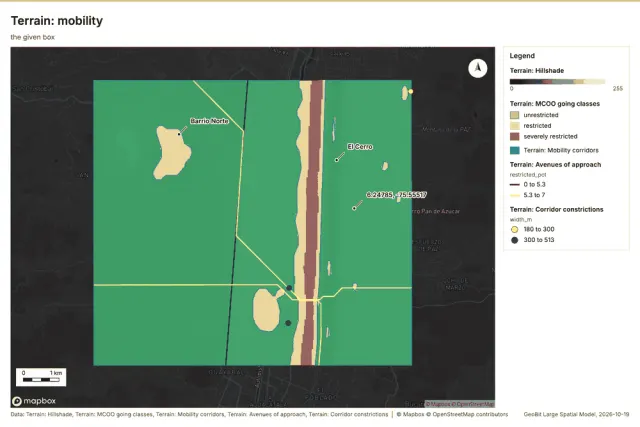Click the severely restricted color swatch

(515, 136)
